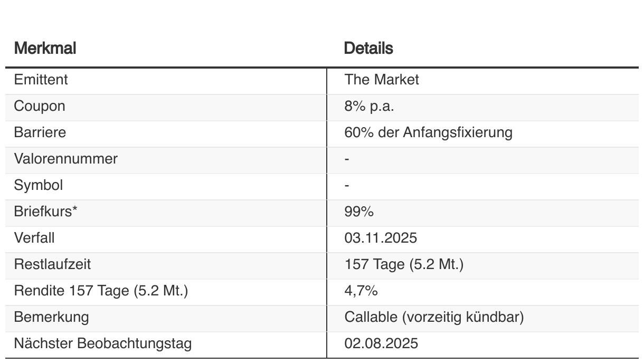The height and width of the screenshot is (364, 644).
Task: Click the issuer value The Market
Action: [x=382, y=80]
